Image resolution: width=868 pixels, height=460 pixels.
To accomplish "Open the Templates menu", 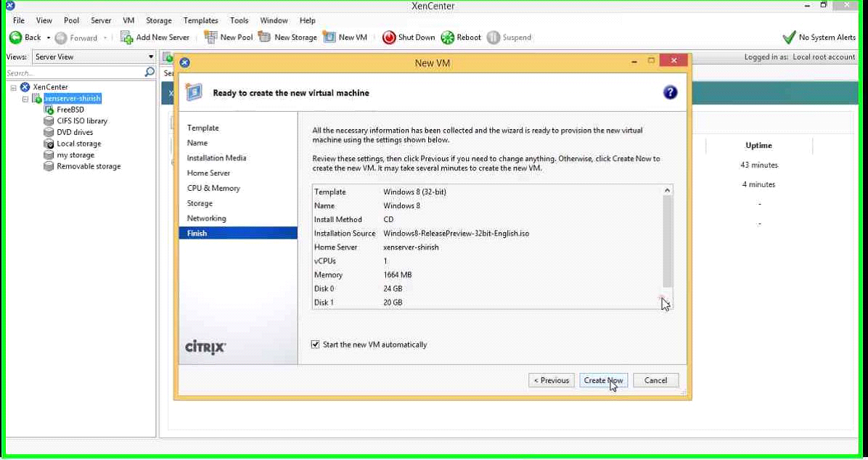I will [x=200, y=20].
